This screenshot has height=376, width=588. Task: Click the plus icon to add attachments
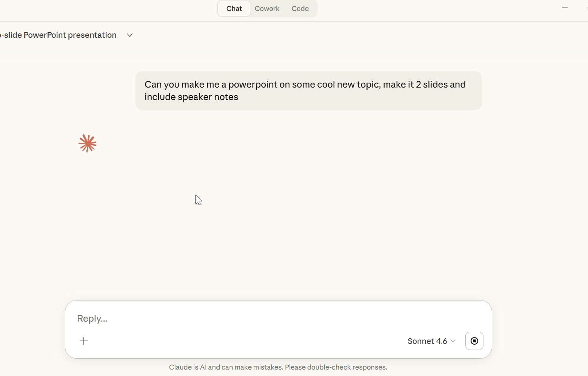[84, 341]
